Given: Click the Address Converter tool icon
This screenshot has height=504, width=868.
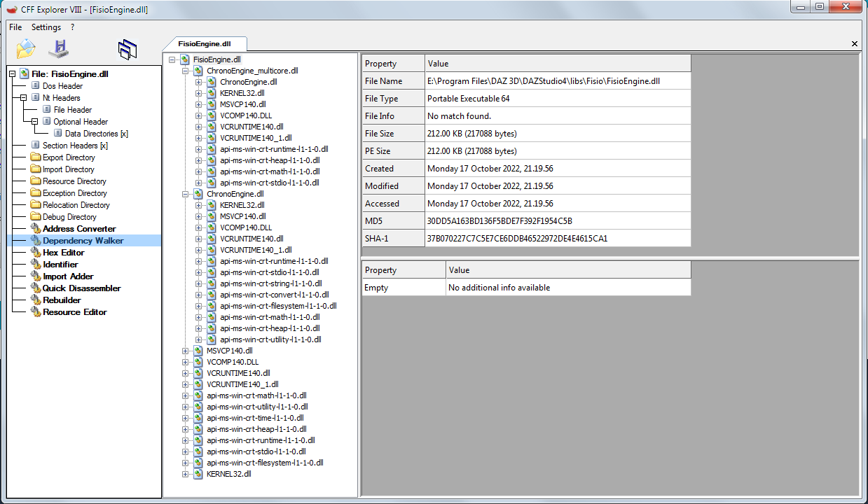Looking at the screenshot, I should coord(36,229).
